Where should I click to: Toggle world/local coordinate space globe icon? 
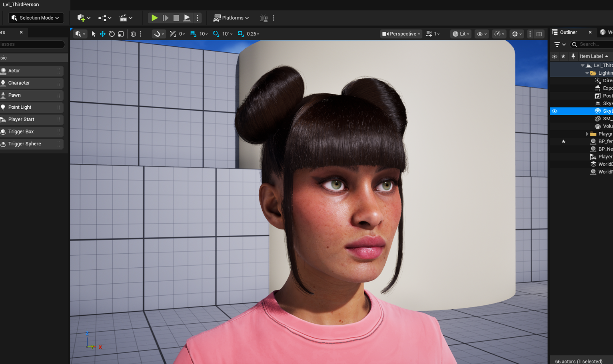(134, 34)
